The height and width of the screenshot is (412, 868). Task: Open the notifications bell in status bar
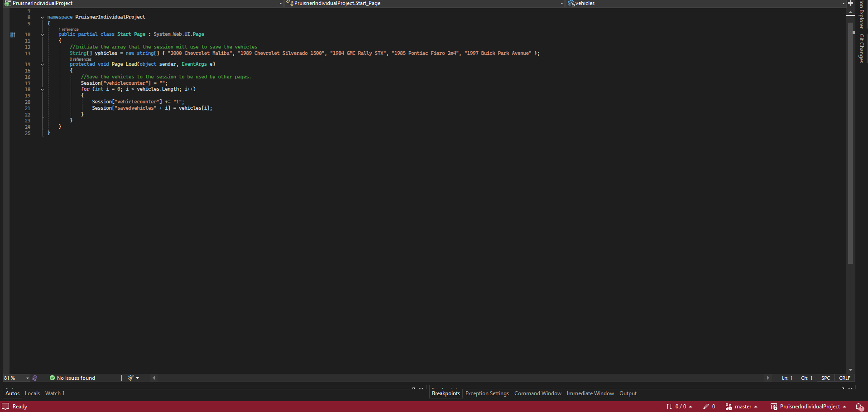pyautogui.click(x=859, y=407)
